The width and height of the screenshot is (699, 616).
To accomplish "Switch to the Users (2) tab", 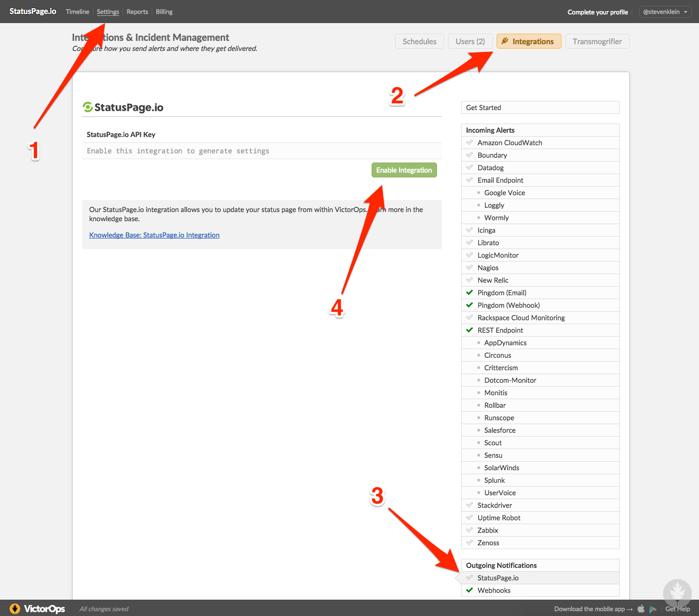I will click(470, 41).
